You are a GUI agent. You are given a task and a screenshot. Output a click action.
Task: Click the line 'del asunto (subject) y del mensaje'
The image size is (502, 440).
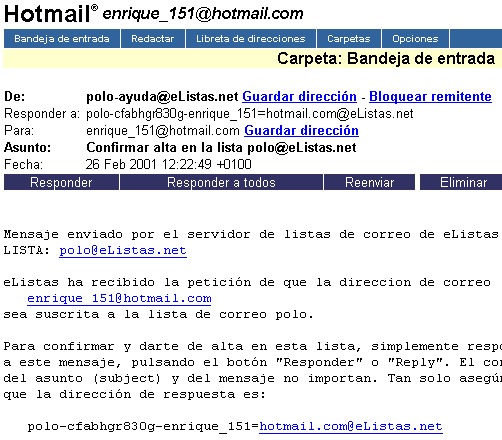pos(253,378)
